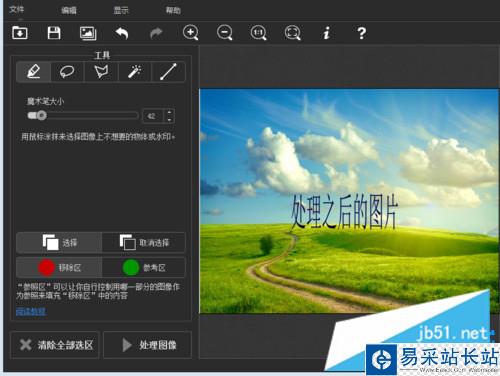Choose the green 参考区 option

click(x=144, y=267)
